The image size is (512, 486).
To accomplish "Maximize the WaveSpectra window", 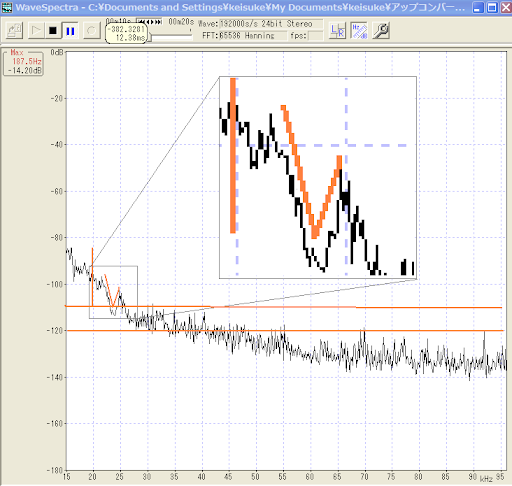I will click(492, 8).
